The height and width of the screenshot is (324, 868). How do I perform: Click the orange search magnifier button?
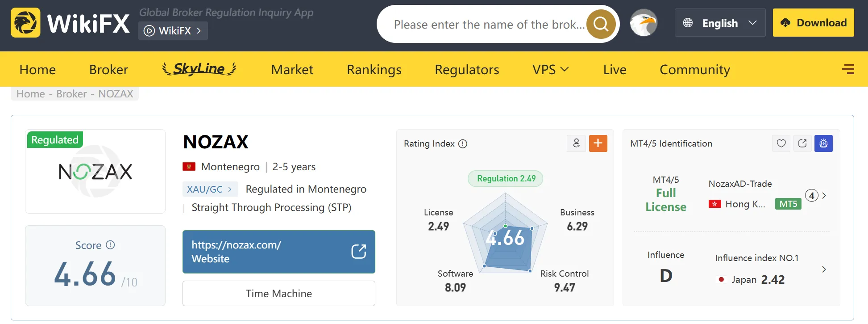point(601,24)
